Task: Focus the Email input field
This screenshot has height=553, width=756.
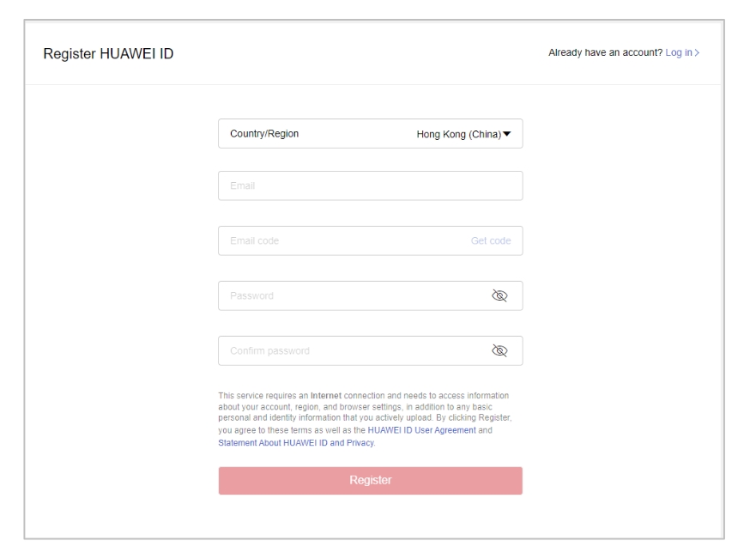Action: pos(371,185)
